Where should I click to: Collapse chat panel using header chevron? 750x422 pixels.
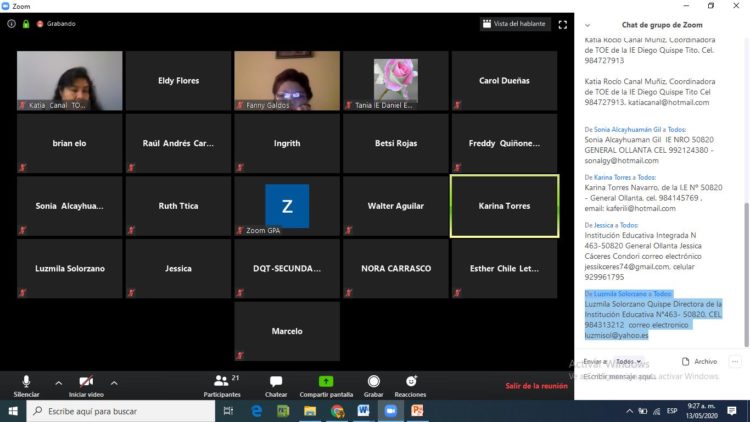586,24
